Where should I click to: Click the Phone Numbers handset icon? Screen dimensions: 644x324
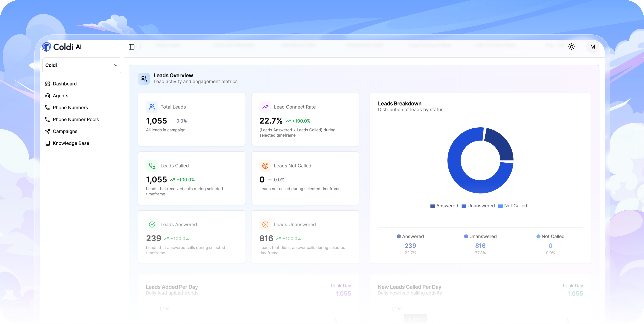48,108
